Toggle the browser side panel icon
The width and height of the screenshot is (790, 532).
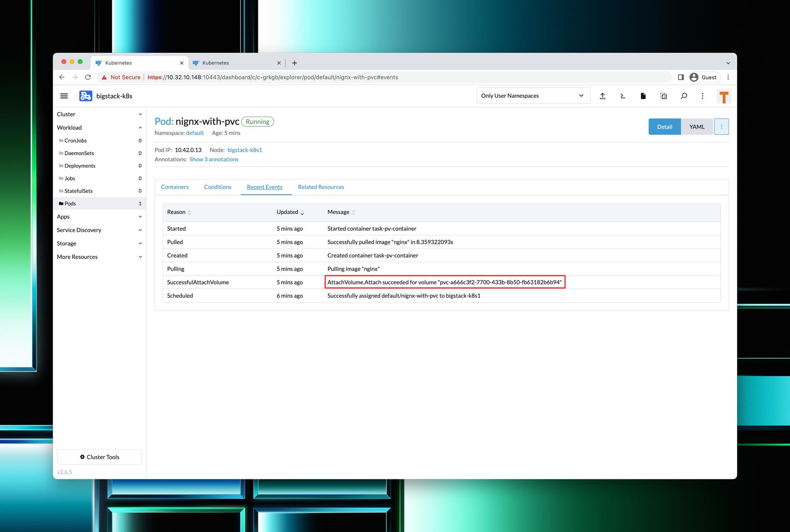pos(681,77)
